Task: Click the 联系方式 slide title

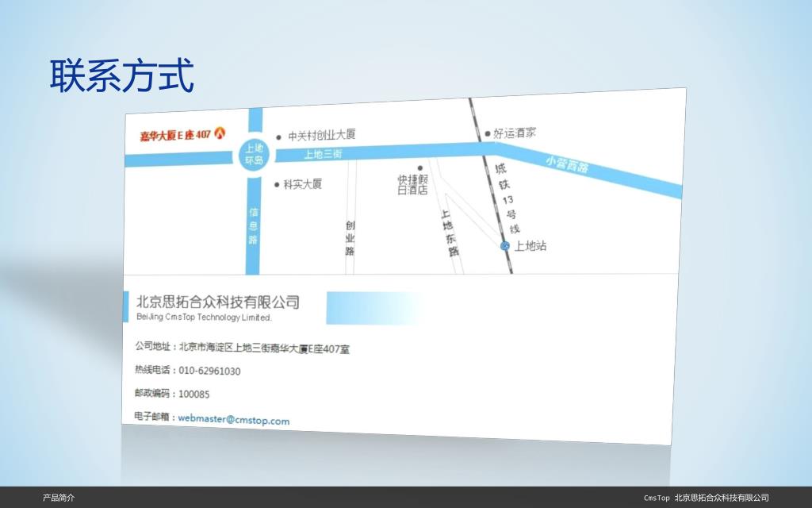Action: click(121, 76)
